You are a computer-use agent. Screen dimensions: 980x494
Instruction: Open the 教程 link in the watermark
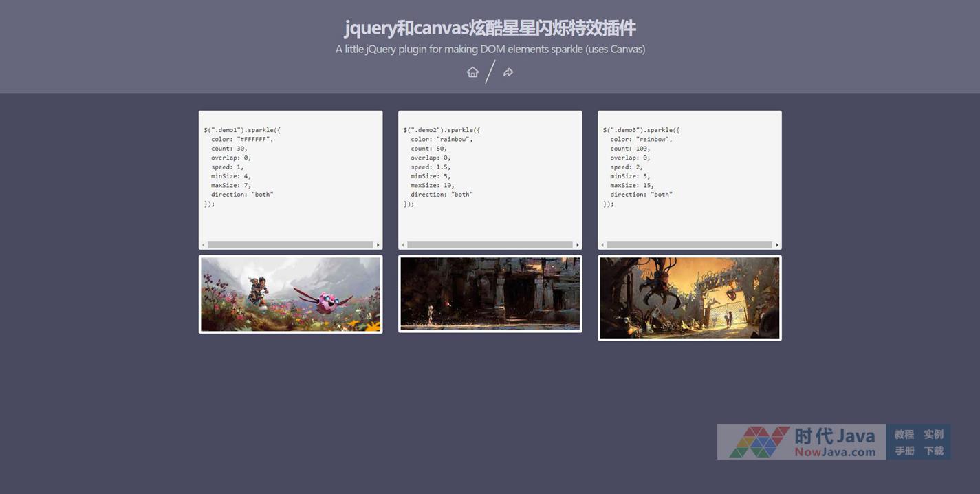click(904, 434)
